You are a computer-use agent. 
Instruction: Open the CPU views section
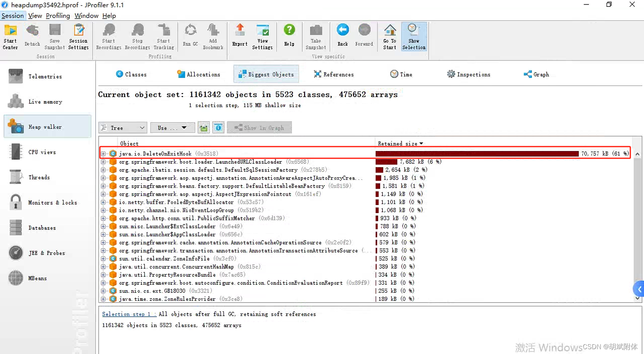point(48,152)
